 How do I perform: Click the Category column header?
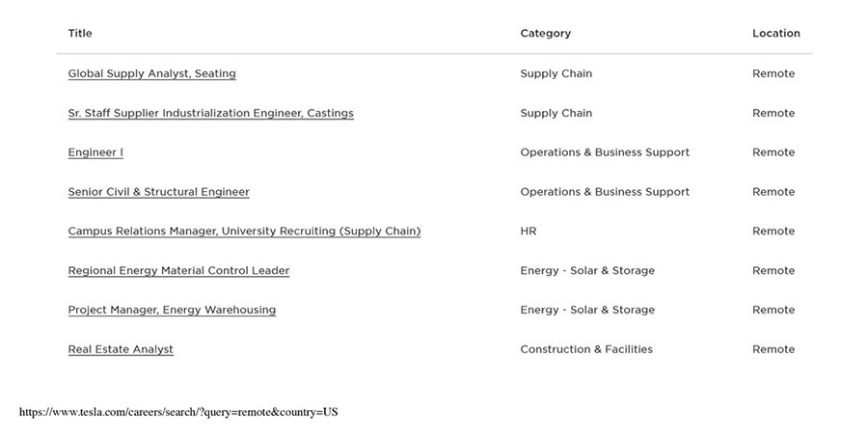(x=545, y=33)
